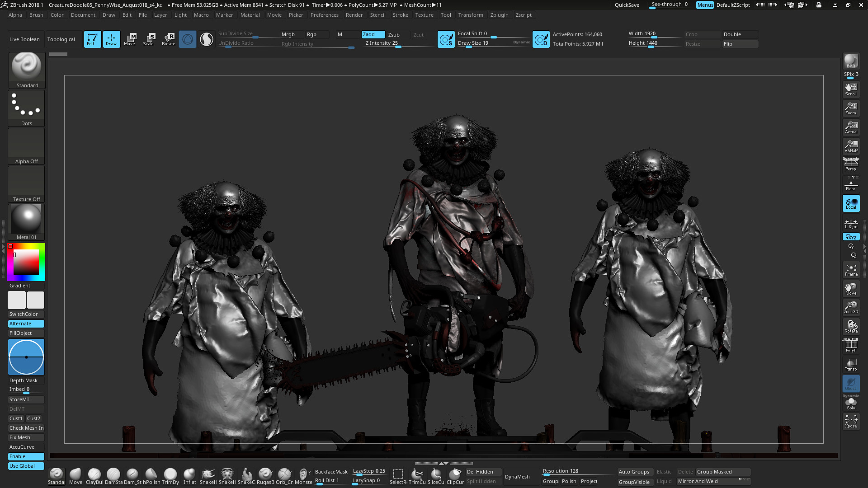Click the FillObject button
The height and width of the screenshot is (488, 868).
click(x=26, y=333)
